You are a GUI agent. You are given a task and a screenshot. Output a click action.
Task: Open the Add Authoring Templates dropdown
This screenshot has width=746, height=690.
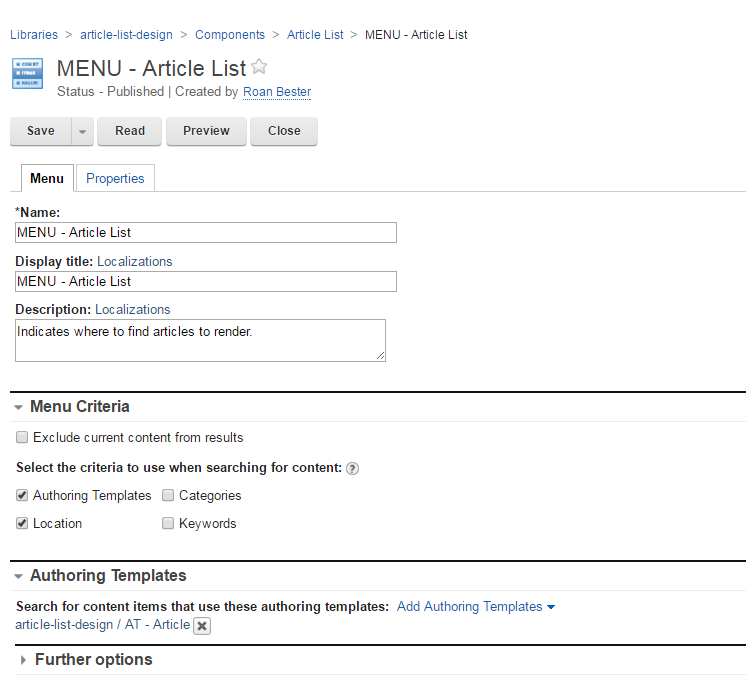point(475,607)
